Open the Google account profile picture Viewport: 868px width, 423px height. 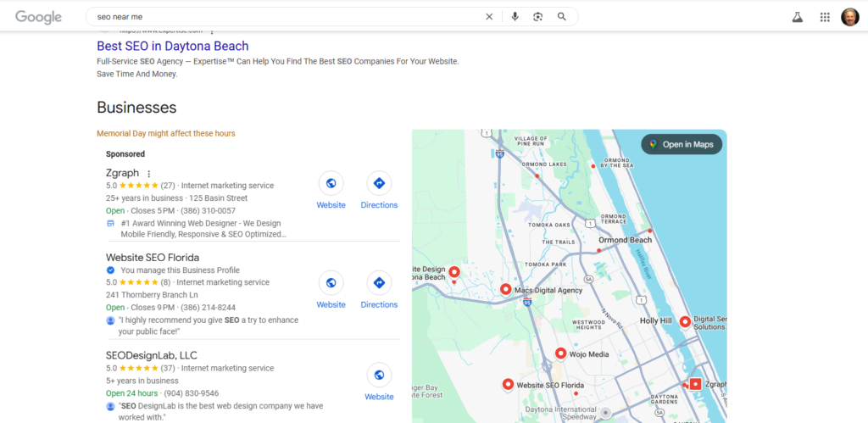pos(849,17)
